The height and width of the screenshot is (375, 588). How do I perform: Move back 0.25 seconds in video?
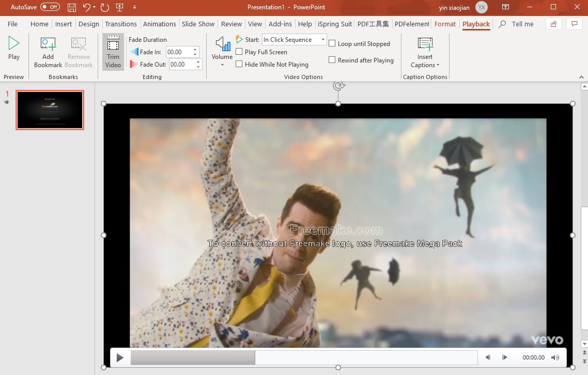487,357
